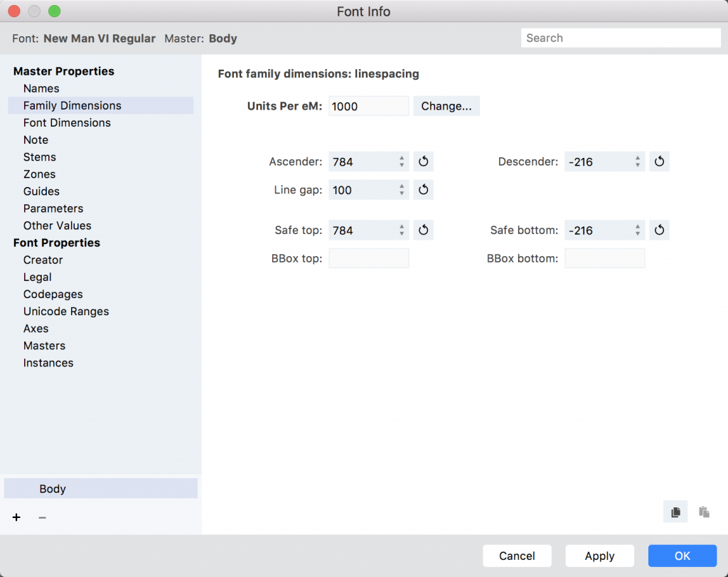The height and width of the screenshot is (577, 728).
Task: Click the paste master properties icon
Action: pos(704,512)
